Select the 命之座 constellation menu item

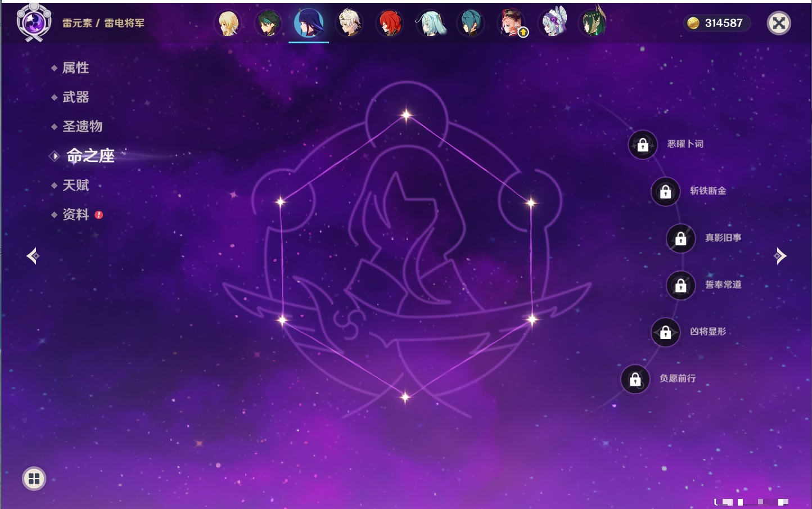90,156
